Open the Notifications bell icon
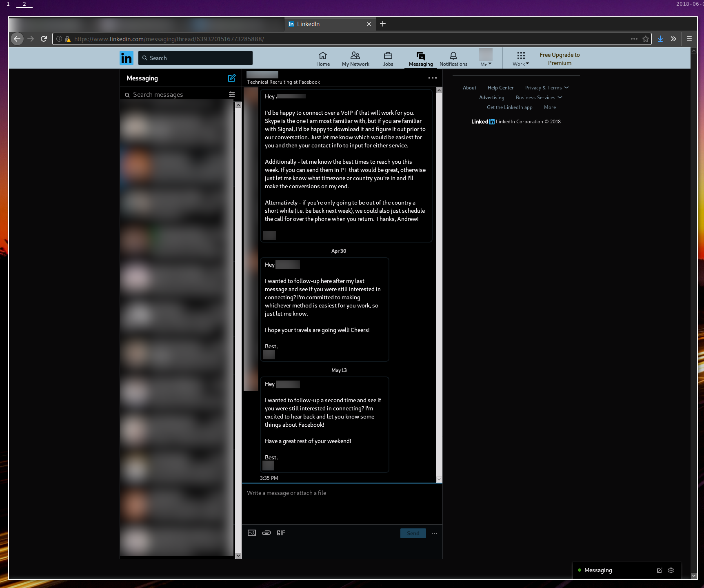Screen dimensions: 704x588 [453, 58]
